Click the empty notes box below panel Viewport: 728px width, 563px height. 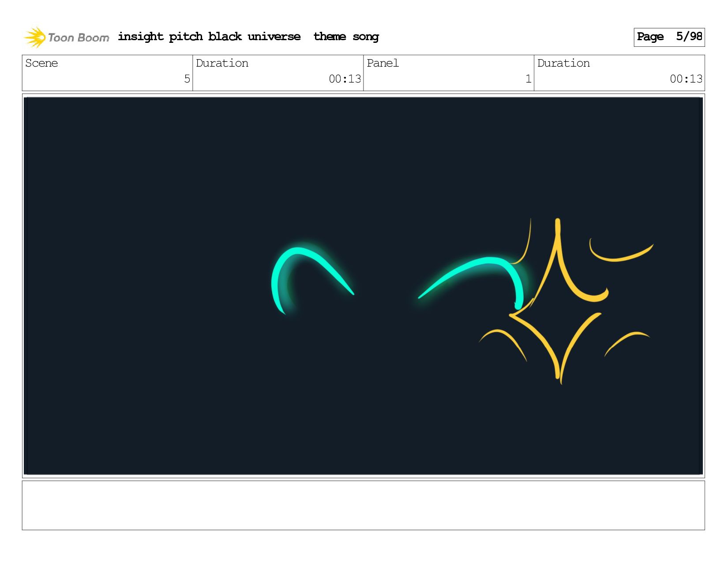coord(364,505)
